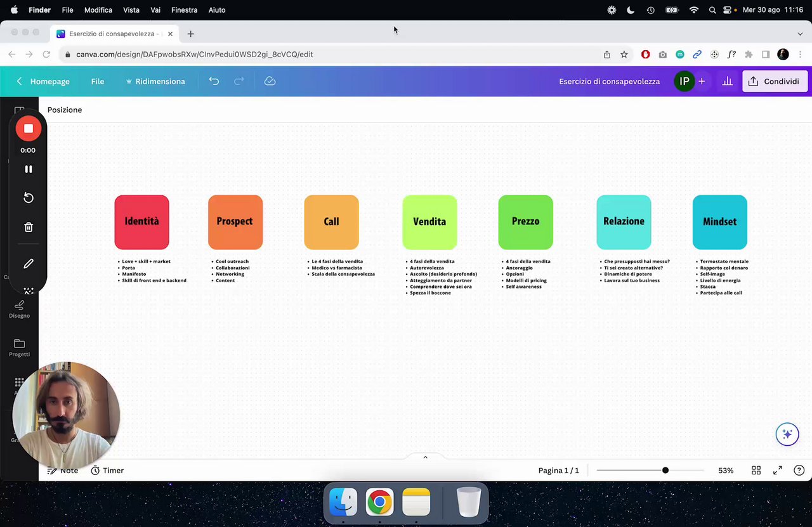Click the text 'Modelli di pricing'
This screenshot has width=812, height=527.
click(x=527, y=280)
